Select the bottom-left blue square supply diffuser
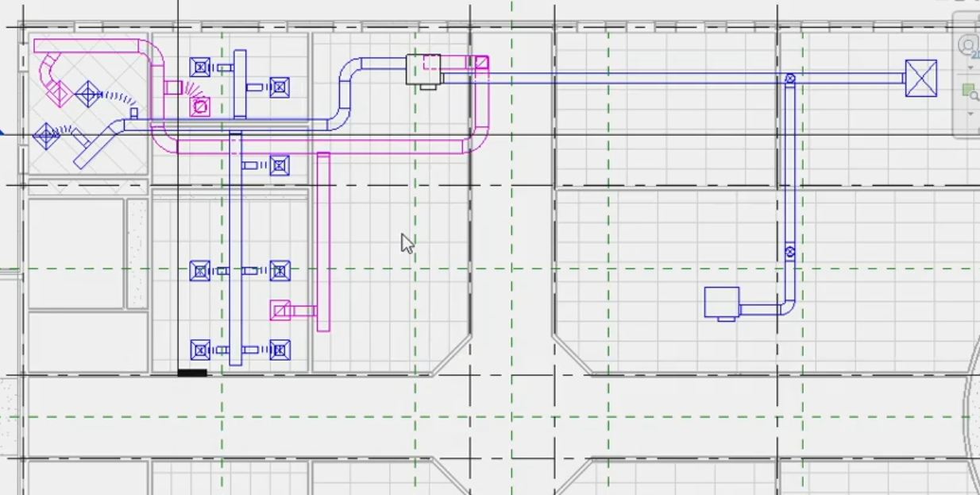Image resolution: width=980 pixels, height=495 pixels. point(200,350)
